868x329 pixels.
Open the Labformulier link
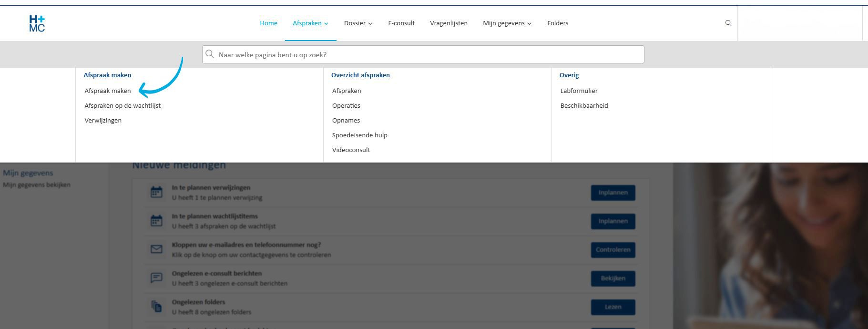click(579, 91)
